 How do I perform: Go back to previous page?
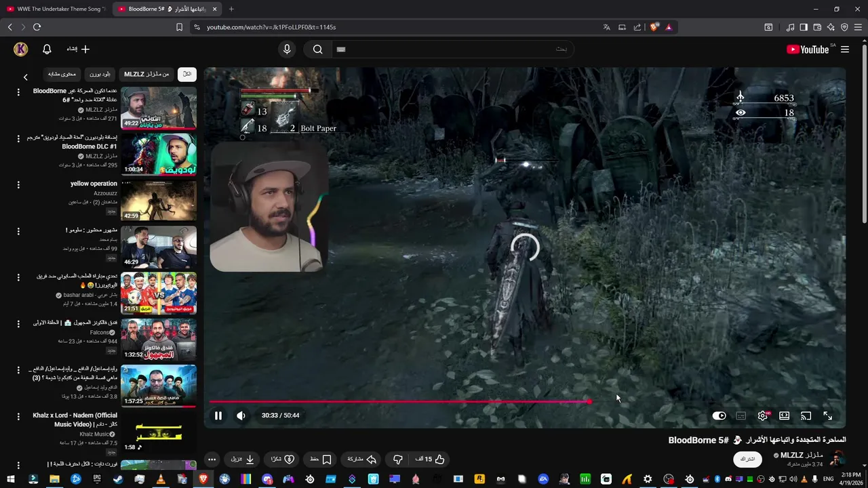coord(9,27)
